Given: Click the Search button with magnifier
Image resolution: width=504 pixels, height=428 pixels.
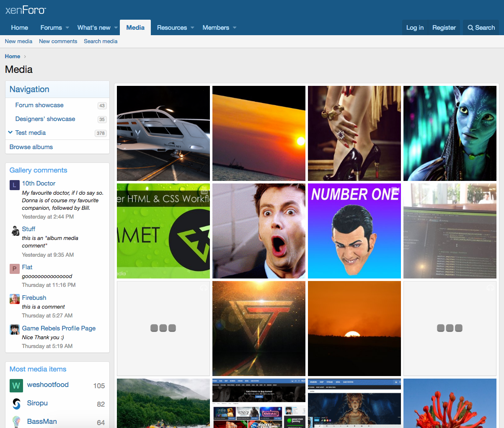Looking at the screenshot, I should point(481,28).
